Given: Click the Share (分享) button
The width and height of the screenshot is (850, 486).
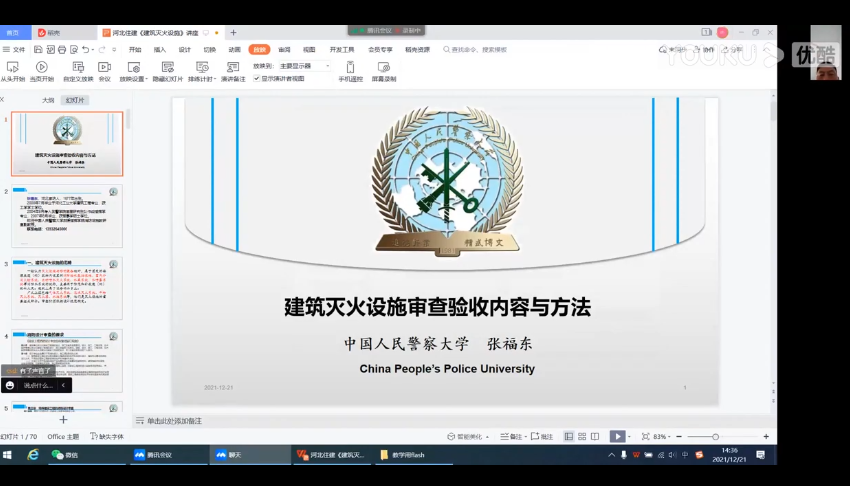Looking at the screenshot, I should coord(732,49).
